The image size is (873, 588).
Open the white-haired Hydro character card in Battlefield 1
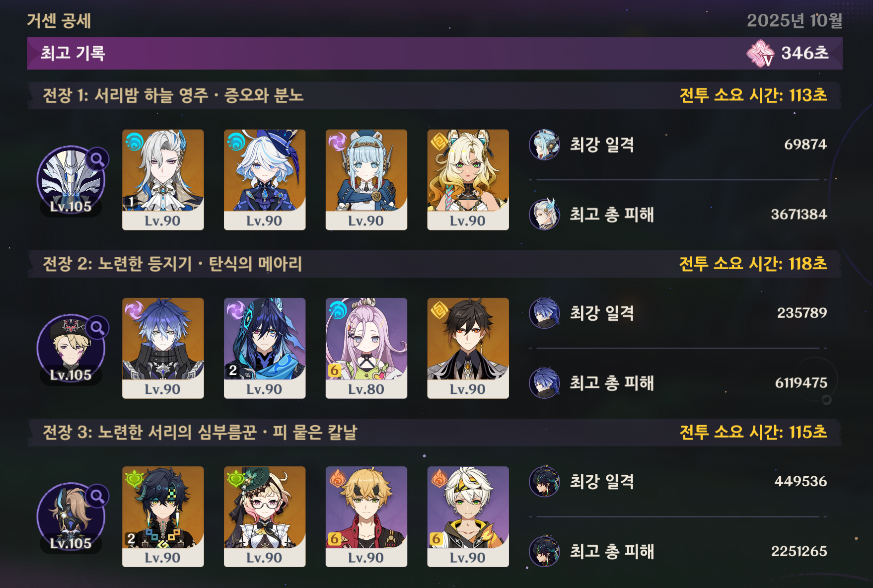coord(163,180)
